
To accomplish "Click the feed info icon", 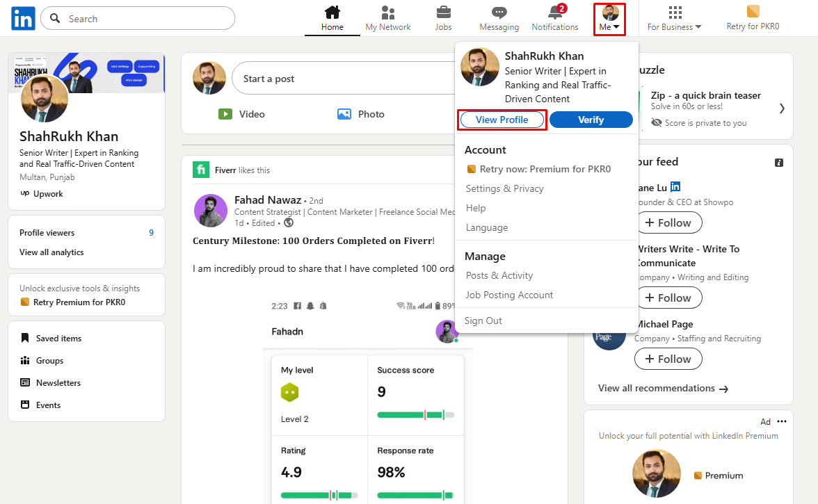I will coord(779,163).
